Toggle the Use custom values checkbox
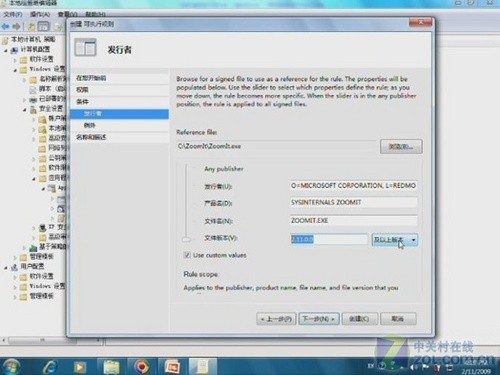Screen dimensions: 500x375 187,255
